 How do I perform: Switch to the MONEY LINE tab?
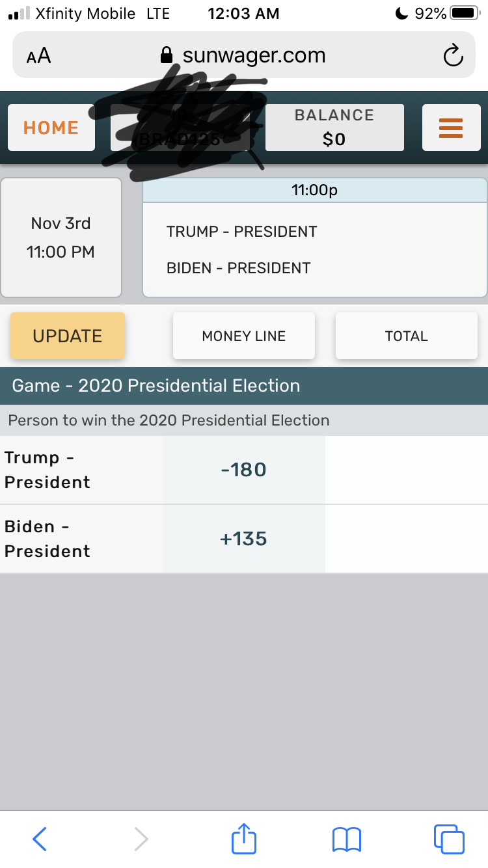point(243,336)
